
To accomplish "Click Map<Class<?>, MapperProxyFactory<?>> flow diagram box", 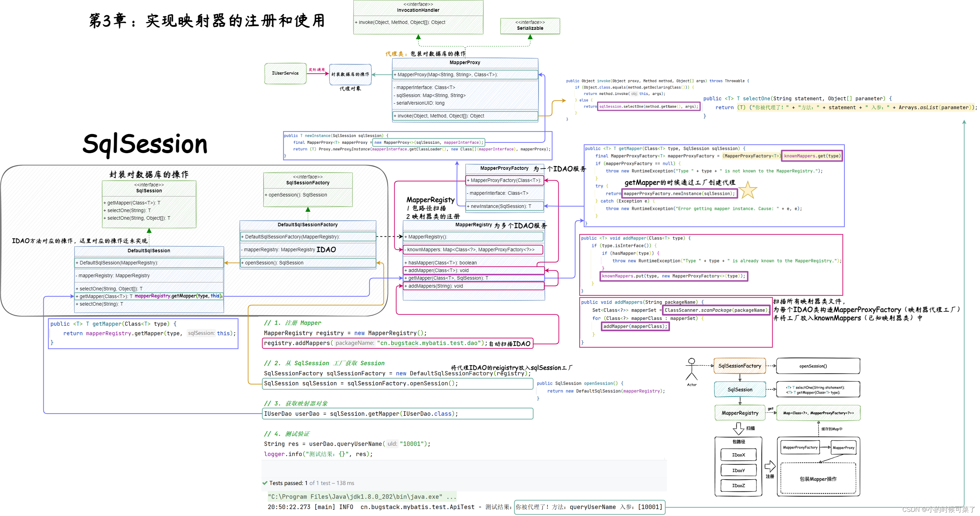I will (x=818, y=413).
